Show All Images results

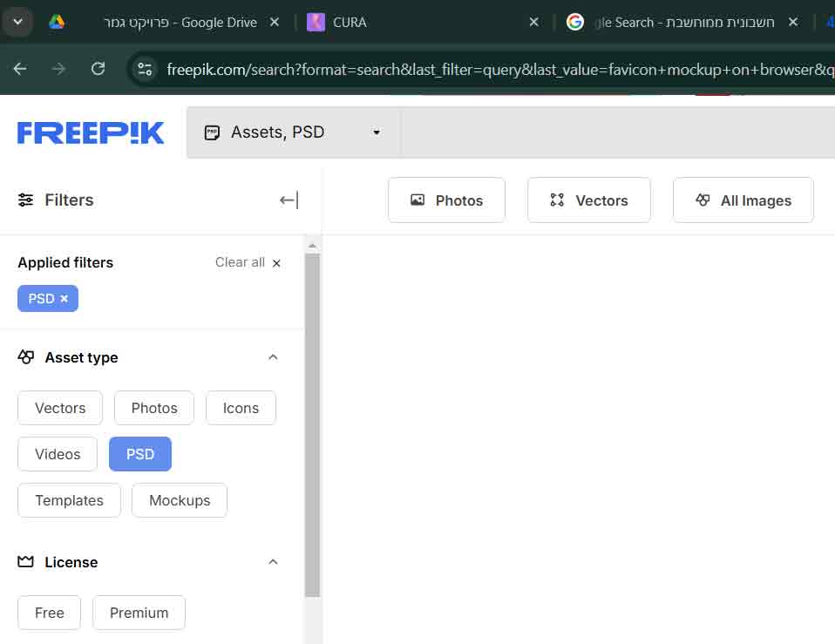(x=743, y=200)
